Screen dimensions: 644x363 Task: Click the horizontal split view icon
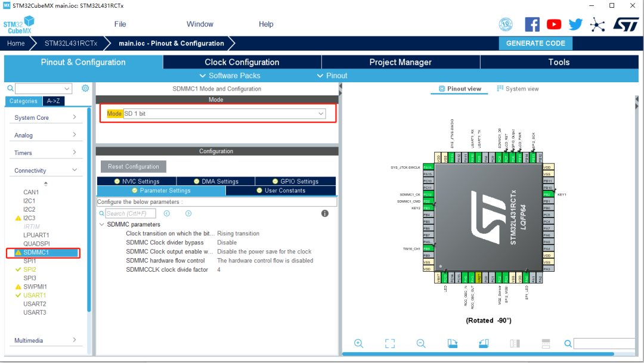coord(546,343)
